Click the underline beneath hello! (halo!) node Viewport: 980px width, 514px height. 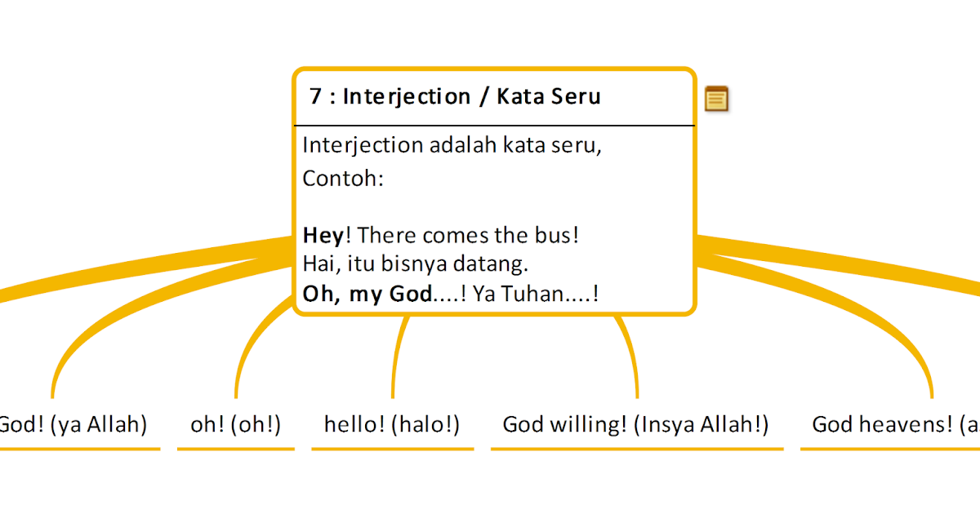pyautogui.click(x=392, y=448)
